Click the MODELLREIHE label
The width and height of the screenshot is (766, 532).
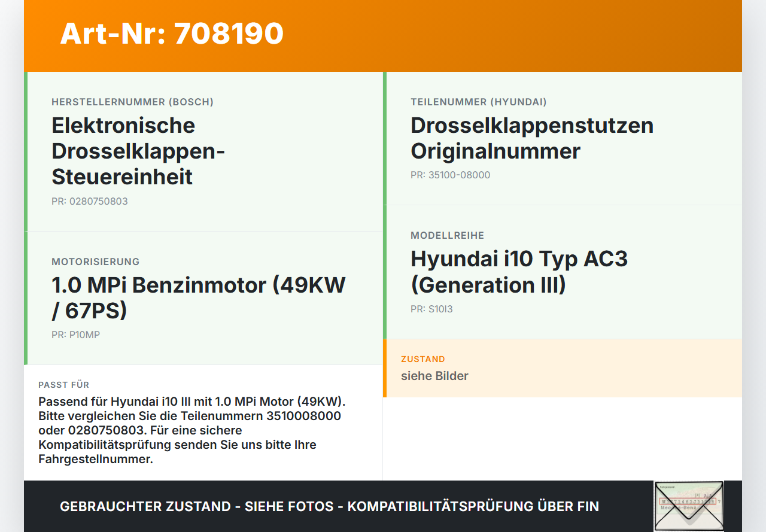point(447,235)
